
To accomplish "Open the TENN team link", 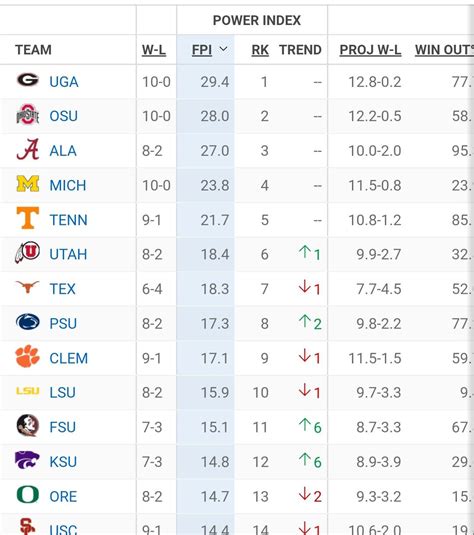I will pos(69,220).
